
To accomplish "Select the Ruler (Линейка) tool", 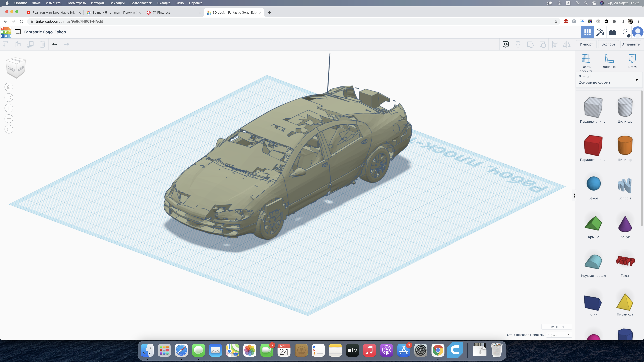I will coord(609,61).
